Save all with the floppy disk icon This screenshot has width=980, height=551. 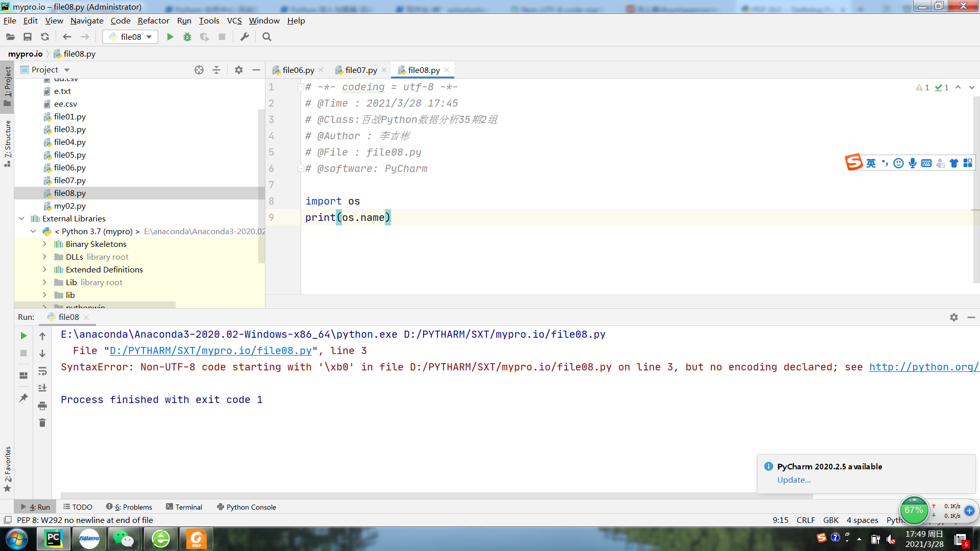tap(28, 37)
